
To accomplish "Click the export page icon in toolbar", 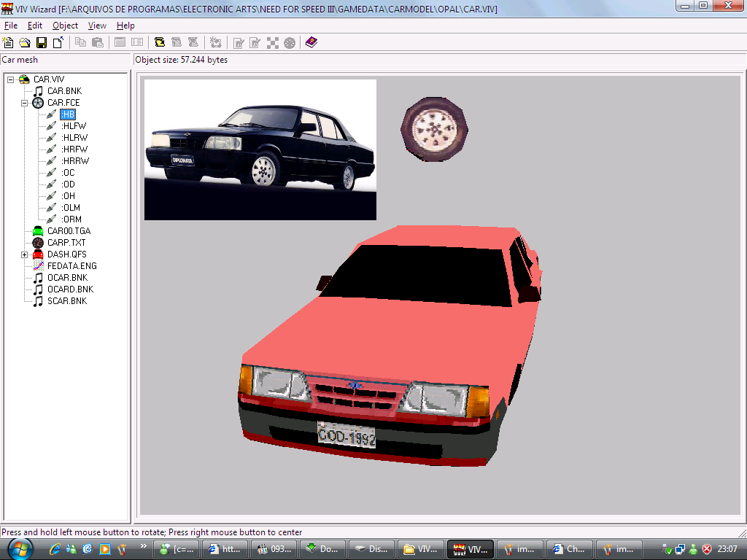I will (x=57, y=43).
